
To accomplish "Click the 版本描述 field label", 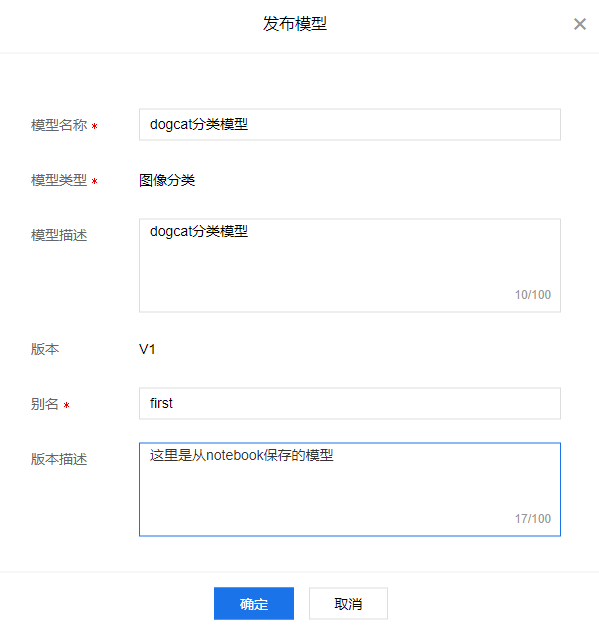I will [59, 459].
